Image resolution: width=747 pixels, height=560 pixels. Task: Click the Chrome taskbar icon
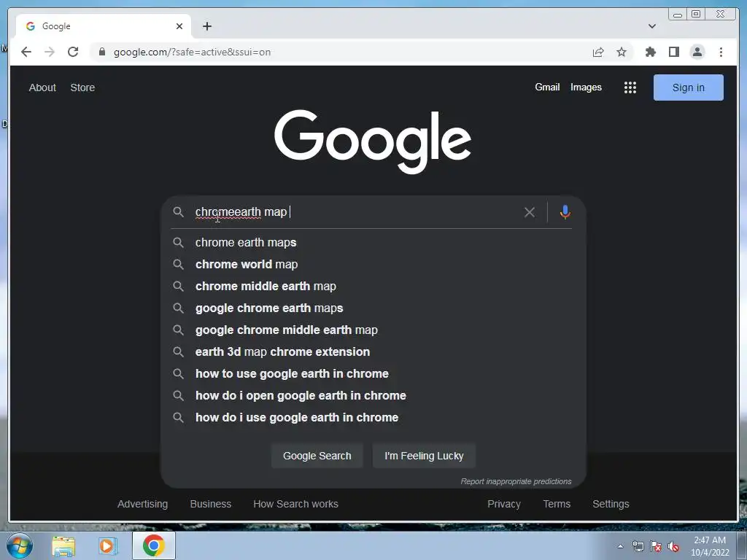(x=153, y=545)
